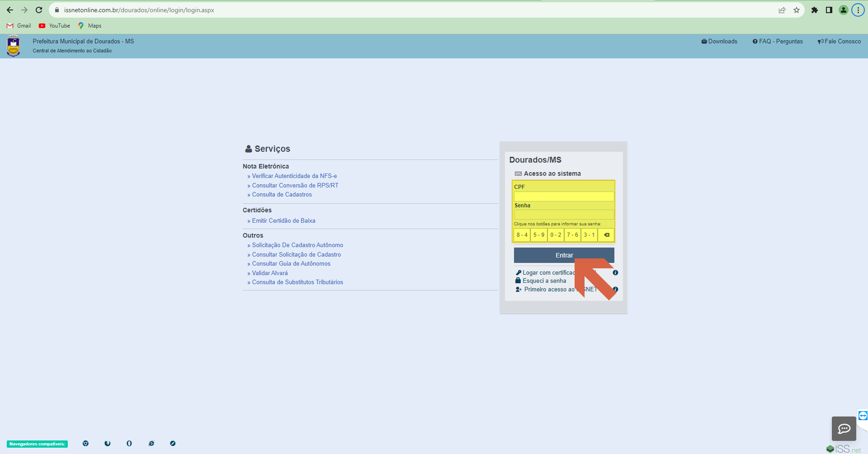
Task: Click the Serviços heading
Action: [268, 149]
